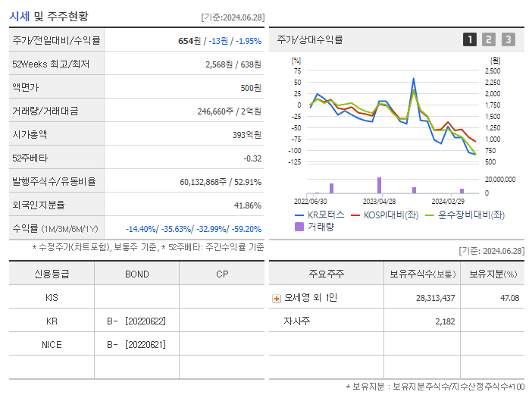Select the 52-week high 2,568원 value
532x398 pixels.
(219, 64)
